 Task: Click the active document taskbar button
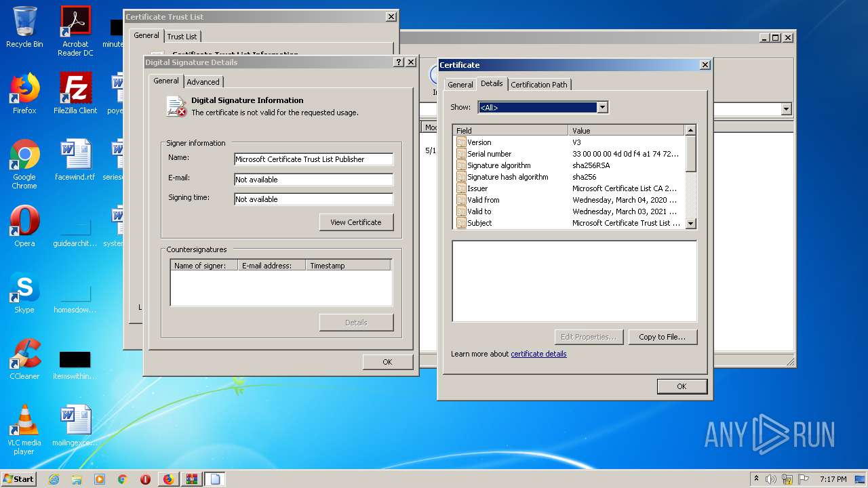click(x=215, y=479)
